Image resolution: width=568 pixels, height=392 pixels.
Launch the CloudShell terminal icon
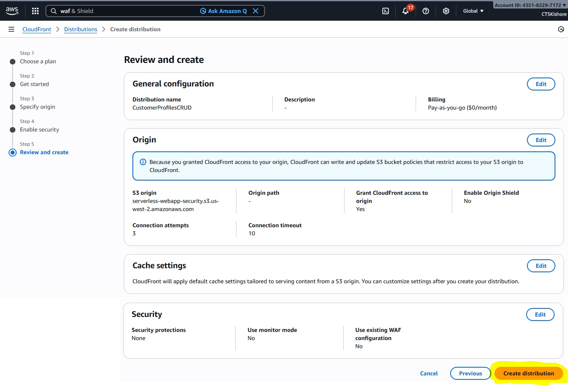386,11
